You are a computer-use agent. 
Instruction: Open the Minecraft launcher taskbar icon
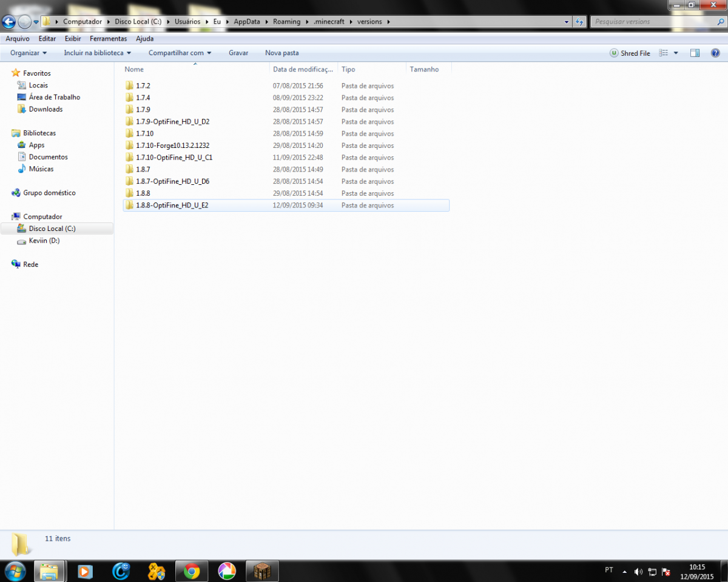point(262,571)
